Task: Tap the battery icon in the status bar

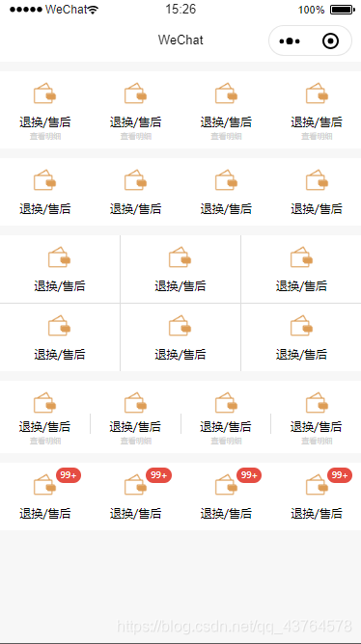Action: [x=342, y=10]
